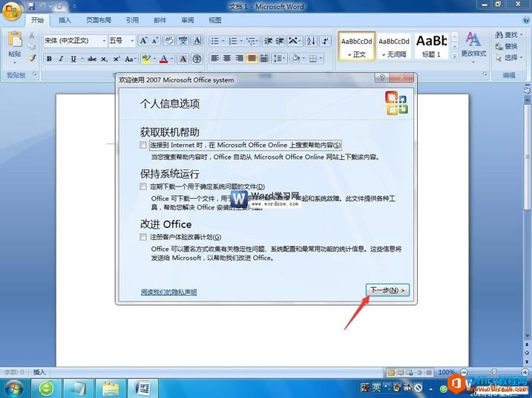
Task: Open the numbering list dropdown arrow
Action: [x=241, y=41]
